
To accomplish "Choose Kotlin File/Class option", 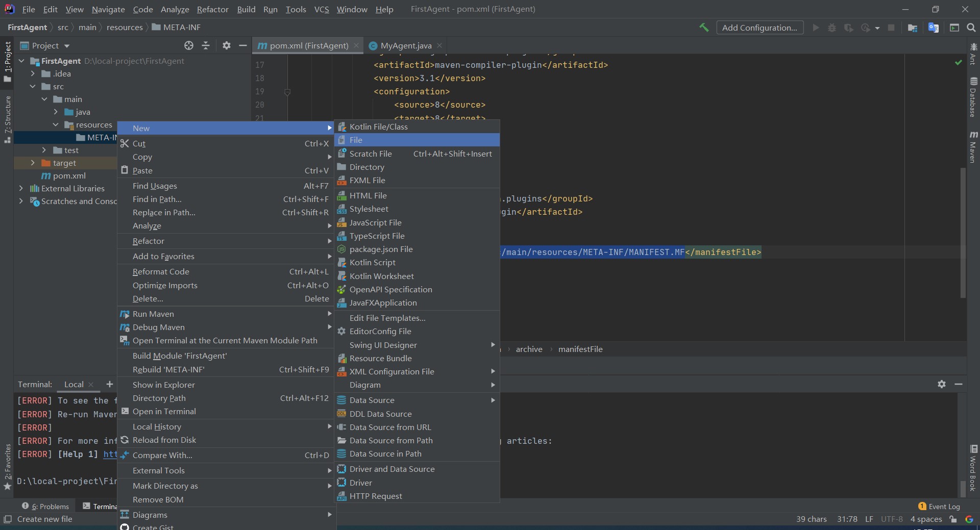I will 416,127.
